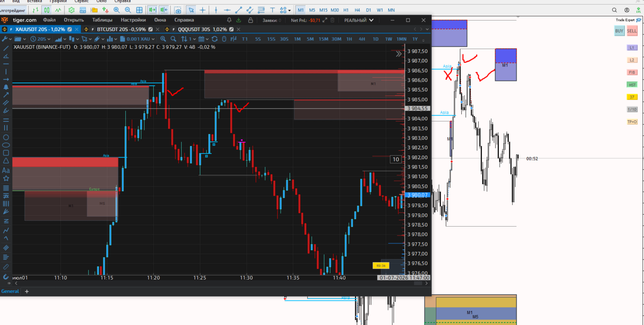Take a chart screenshot via camera icon
Viewport: 644px width, 325px height.
tap(178, 10)
